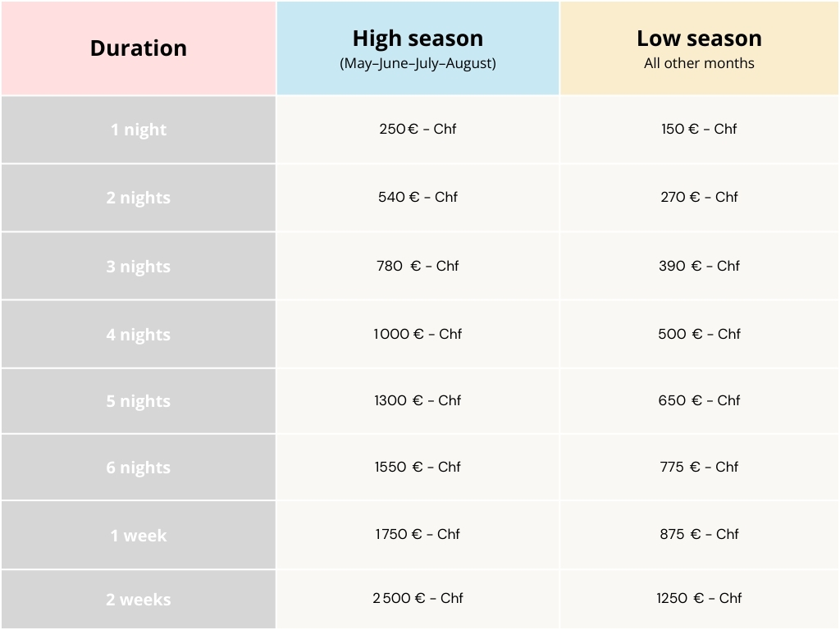Select the 150 € low season price
Image resolution: width=840 pixels, height=630 pixels.
(699, 129)
